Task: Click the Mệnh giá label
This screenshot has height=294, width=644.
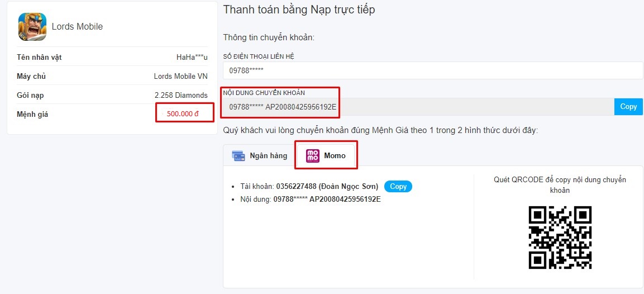Action: [32, 115]
